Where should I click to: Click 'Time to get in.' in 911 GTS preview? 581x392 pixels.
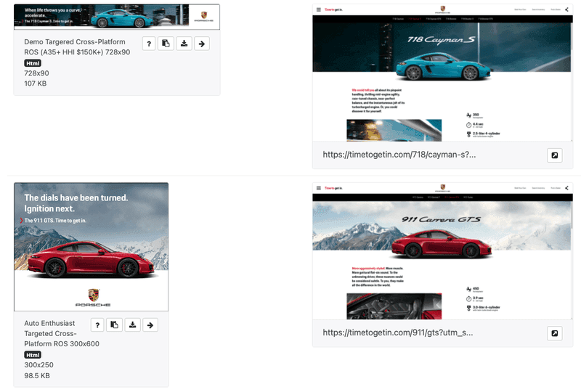click(x=333, y=188)
